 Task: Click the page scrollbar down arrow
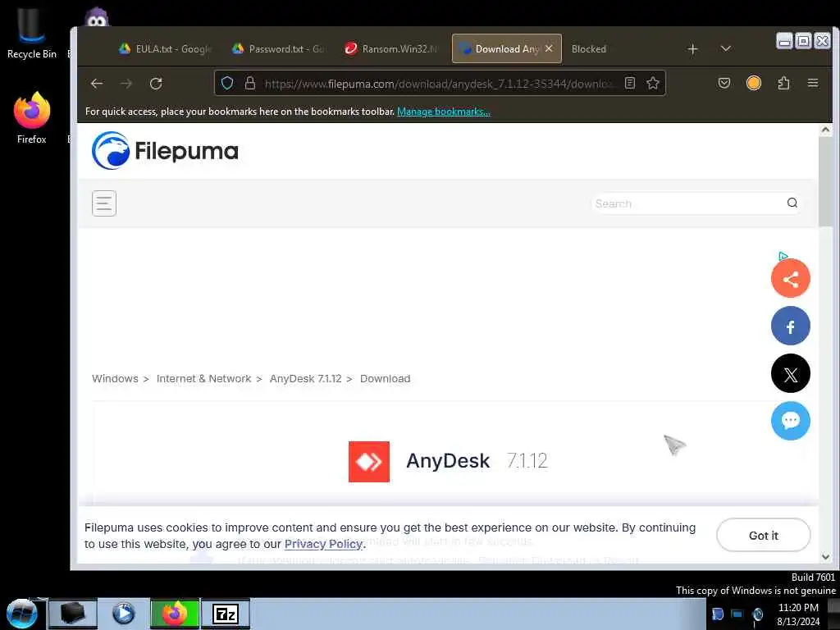825,557
